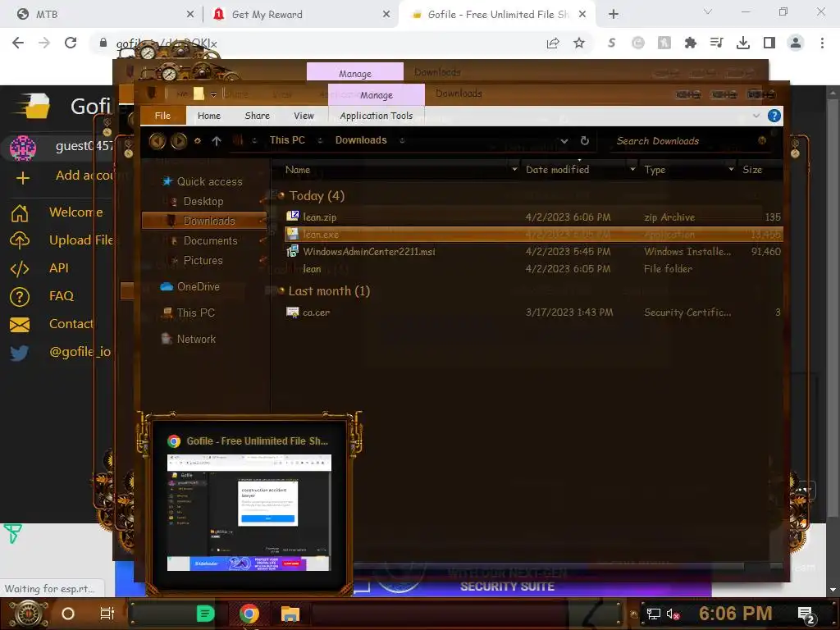
Task: Click Downloads in the address breadcrumb
Action: [x=361, y=140]
